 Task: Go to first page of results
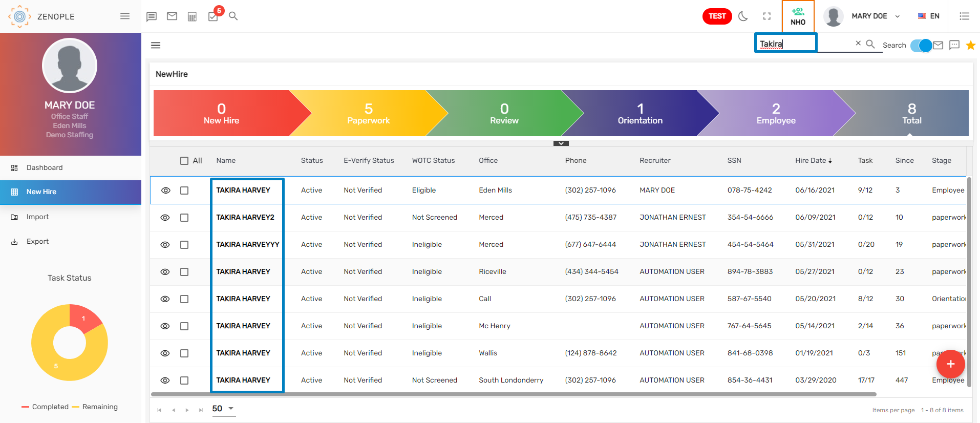tap(159, 410)
